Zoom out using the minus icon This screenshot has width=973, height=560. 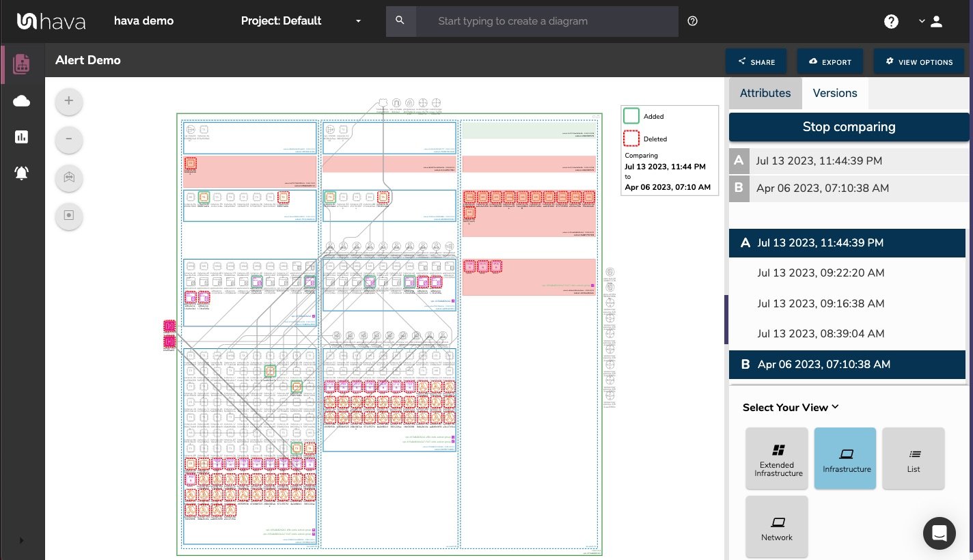[x=68, y=139]
